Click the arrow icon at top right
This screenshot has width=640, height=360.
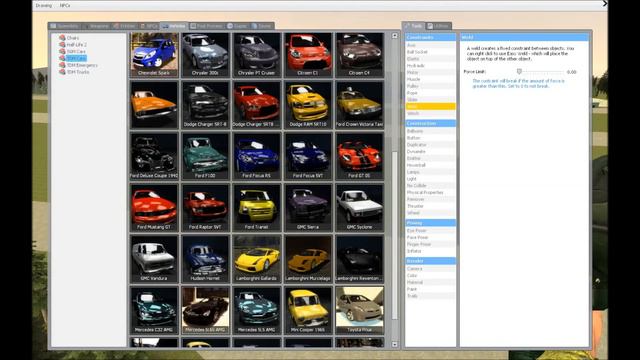[x=604, y=4]
